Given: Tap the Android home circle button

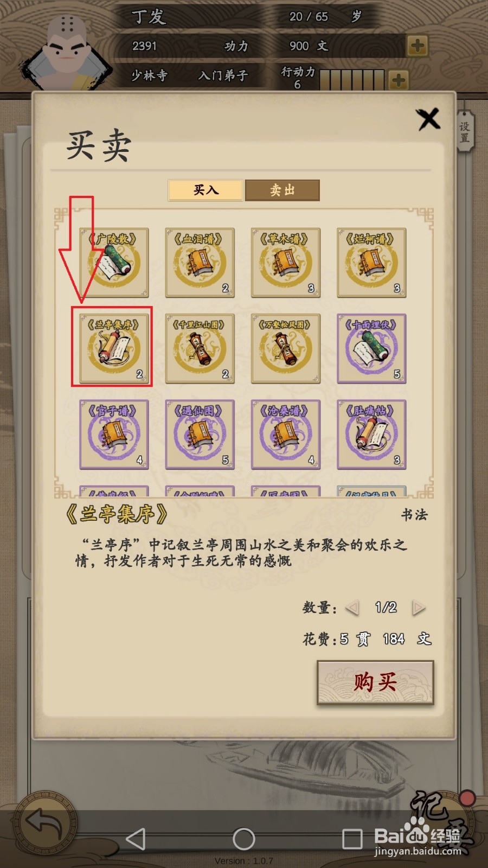Looking at the screenshot, I should (x=244, y=839).
